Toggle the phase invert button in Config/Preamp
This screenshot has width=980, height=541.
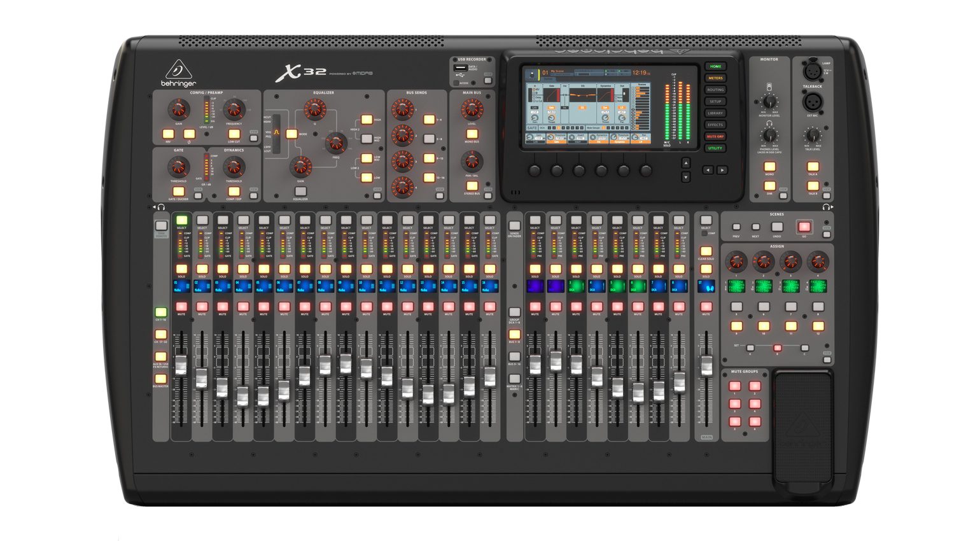point(189,134)
